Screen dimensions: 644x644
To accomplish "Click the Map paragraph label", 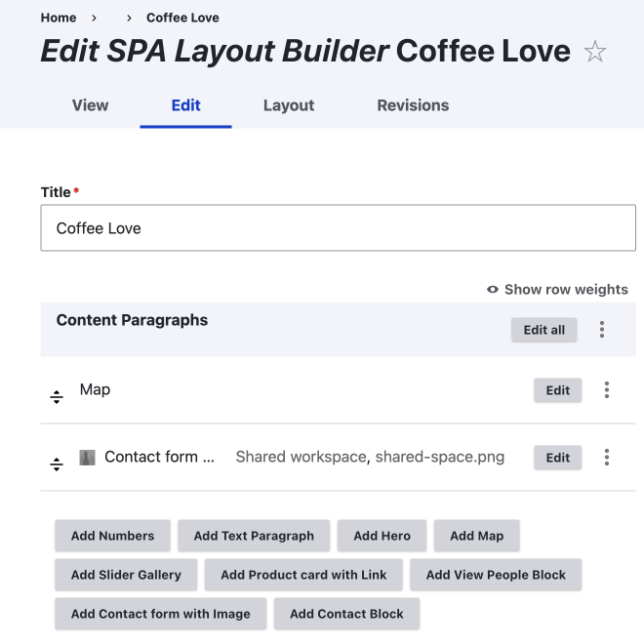I will (x=95, y=389).
